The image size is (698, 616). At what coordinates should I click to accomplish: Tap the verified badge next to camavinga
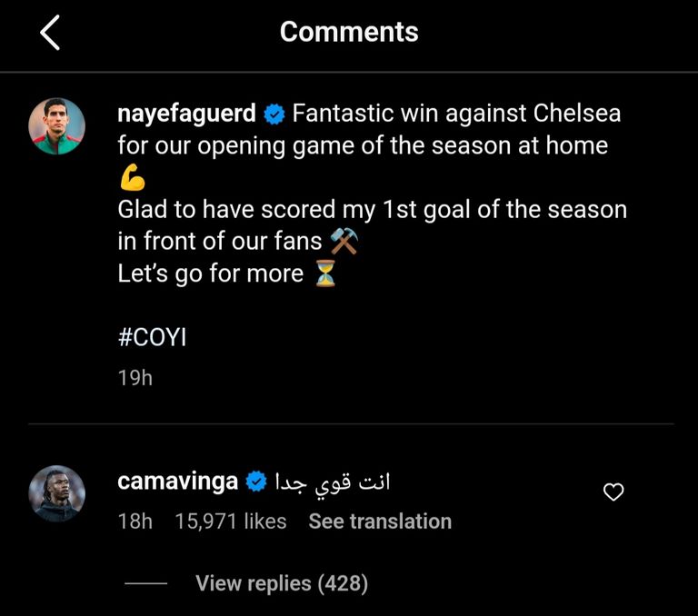click(x=256, y=482)
